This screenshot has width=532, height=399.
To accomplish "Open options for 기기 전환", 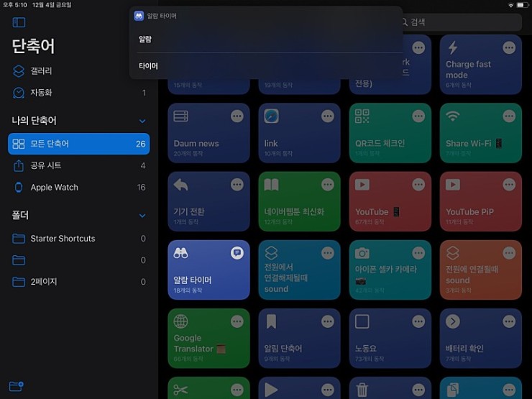I will [237, 185].
